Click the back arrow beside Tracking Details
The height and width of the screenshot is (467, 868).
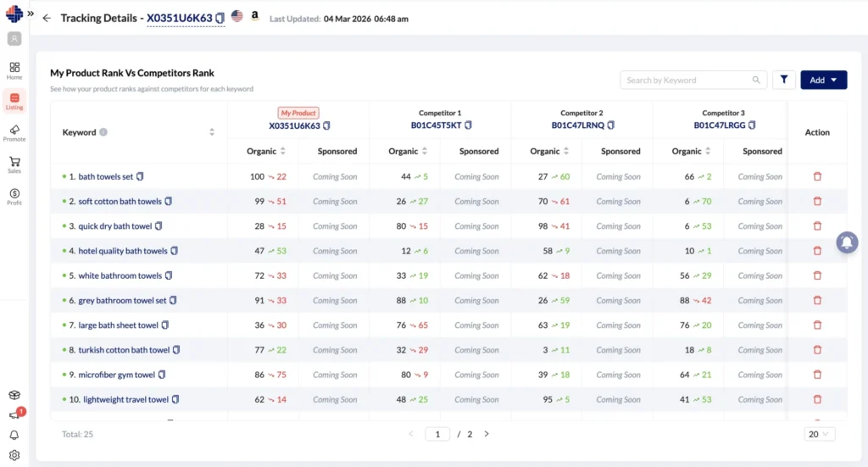point(47,18)
